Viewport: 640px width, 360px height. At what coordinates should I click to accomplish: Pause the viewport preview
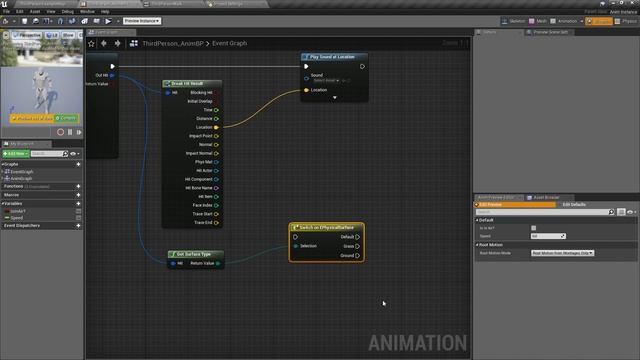(70, 132)
